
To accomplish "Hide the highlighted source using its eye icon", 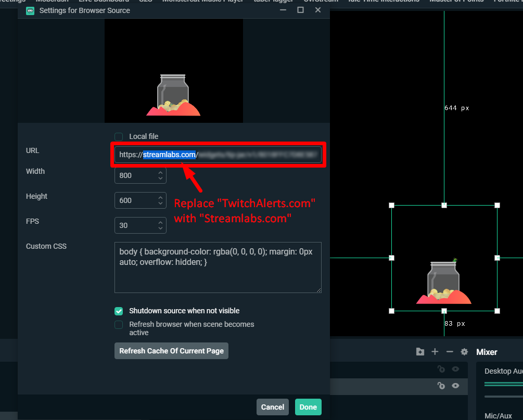I will pyautogui.click(x=455, y=386).
